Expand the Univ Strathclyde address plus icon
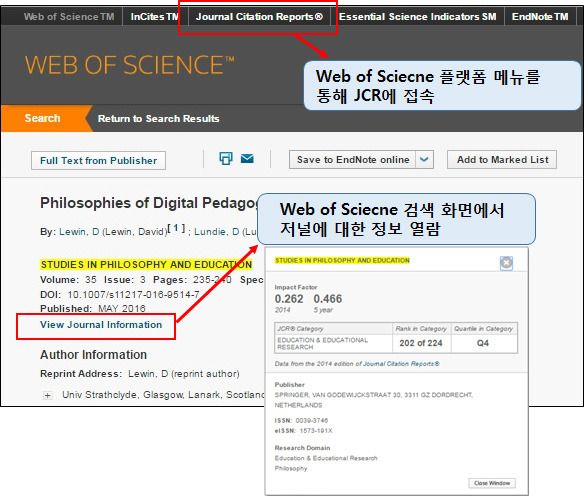Image resolution: width=584 pixels, height=496 pixels. [x=47, y=395]
